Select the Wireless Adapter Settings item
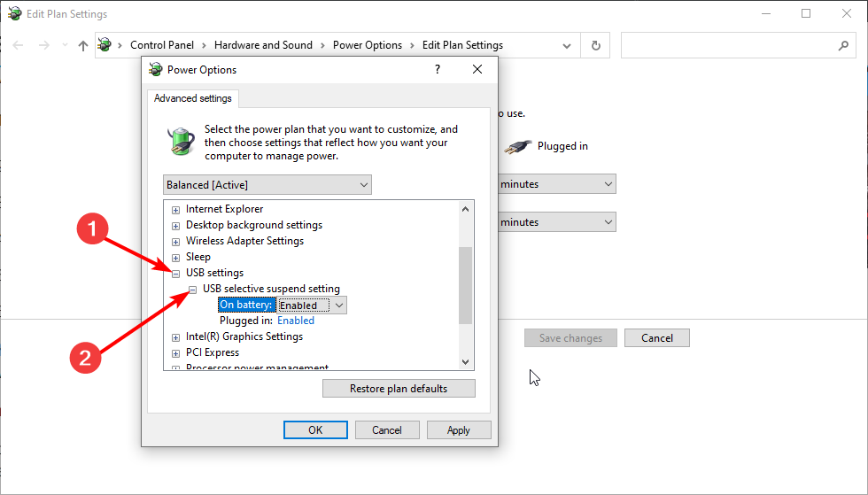Image resolution: width=868 pixels, height=495 pixels. [x=244, y=241]
